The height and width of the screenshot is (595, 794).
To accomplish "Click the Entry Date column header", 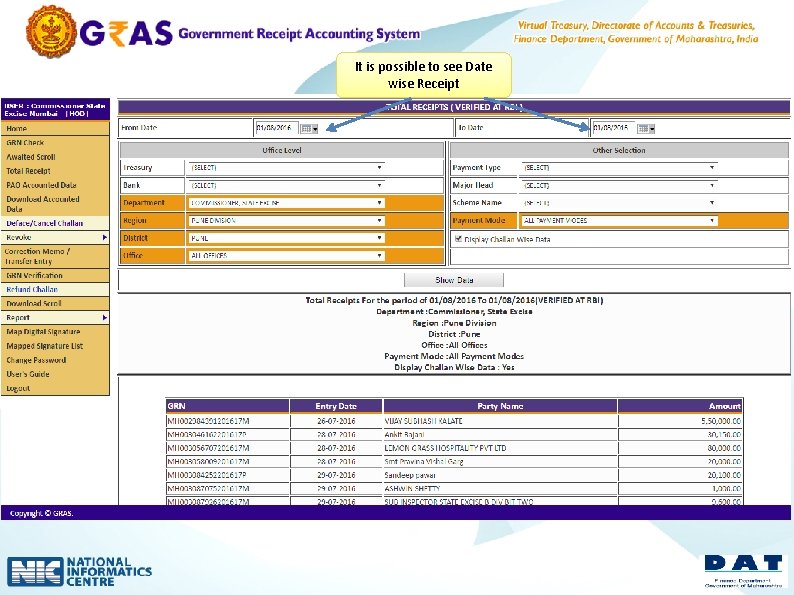I will click(336, 406).
